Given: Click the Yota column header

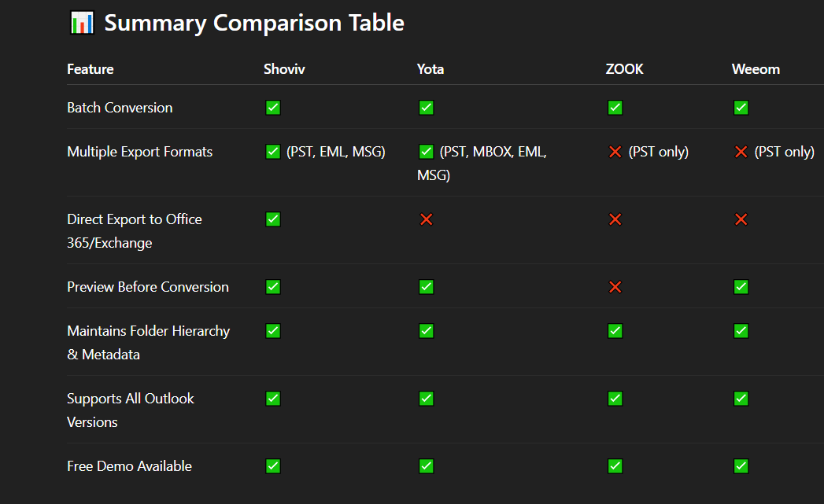Looking at the screenshot, I should point(430,69).
